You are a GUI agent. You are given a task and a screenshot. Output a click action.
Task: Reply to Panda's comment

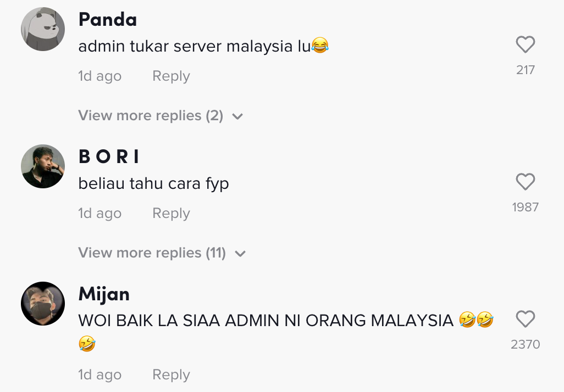171,76
